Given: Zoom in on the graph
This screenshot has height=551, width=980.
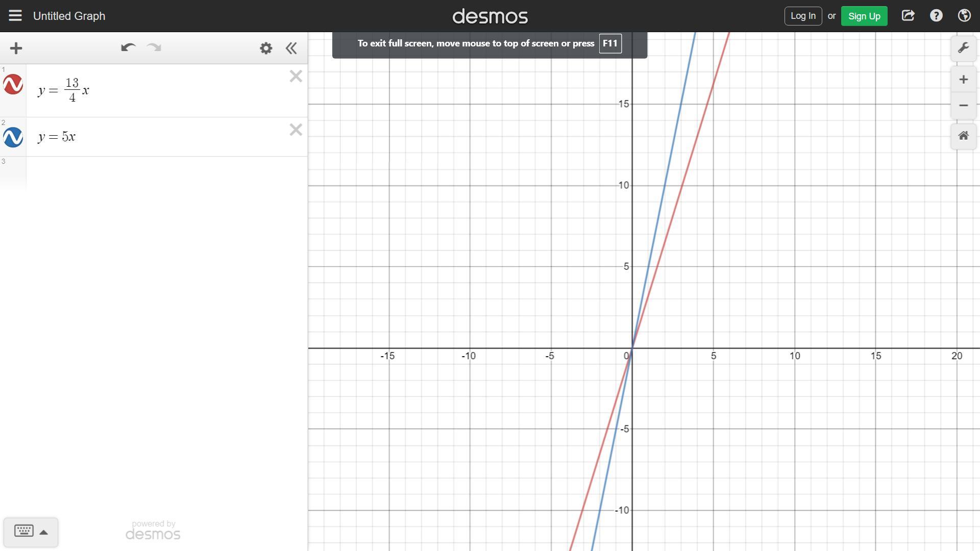Looking at the screenshot, I should pos(963,80).
